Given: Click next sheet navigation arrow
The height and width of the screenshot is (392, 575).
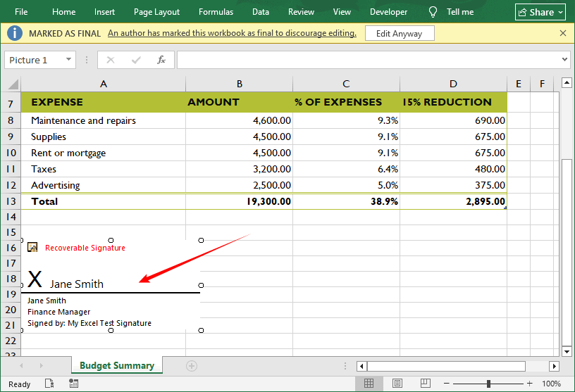Looking at the screenshot, I should tap(41, 366).
